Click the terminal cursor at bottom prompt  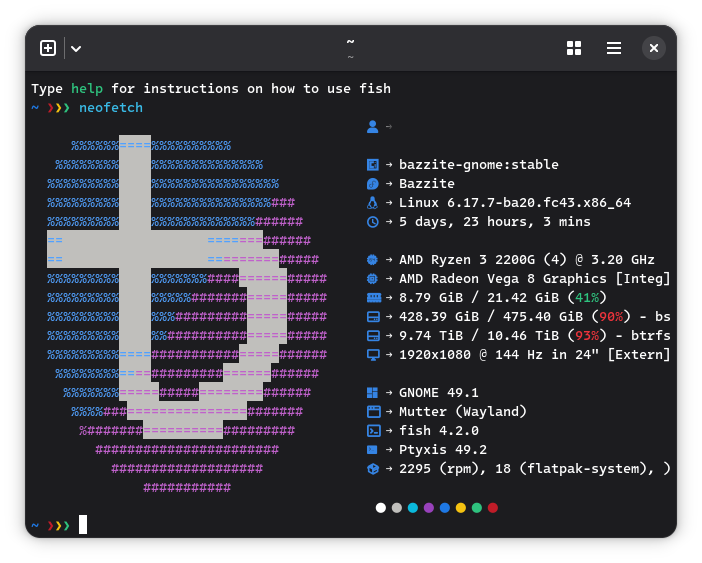(x=83, y=525)
